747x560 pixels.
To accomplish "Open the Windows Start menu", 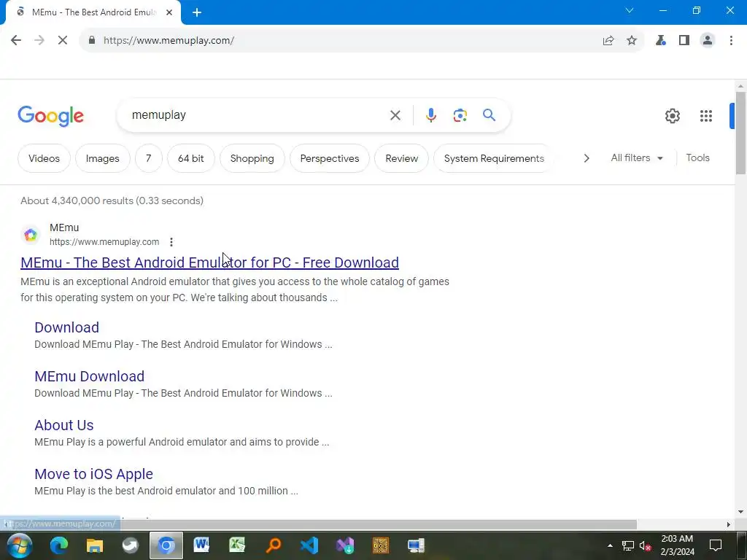I will pos(18,545).
